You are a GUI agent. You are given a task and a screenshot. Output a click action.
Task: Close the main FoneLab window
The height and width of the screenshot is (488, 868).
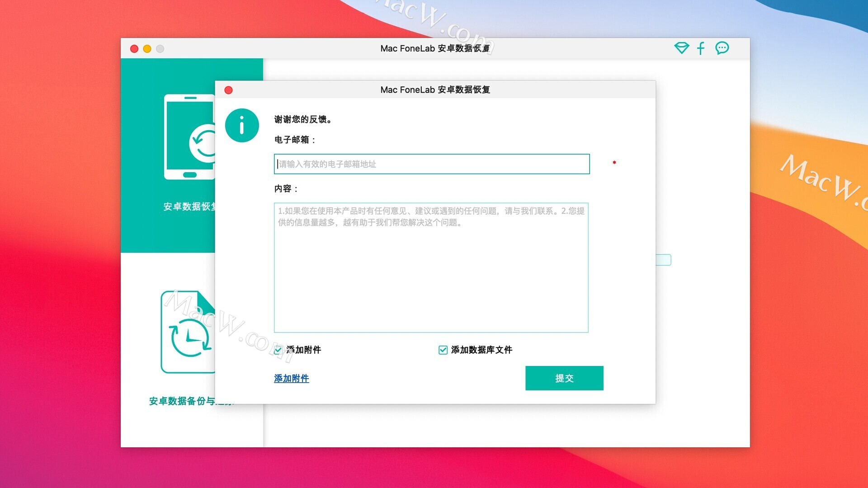(134, 49)
